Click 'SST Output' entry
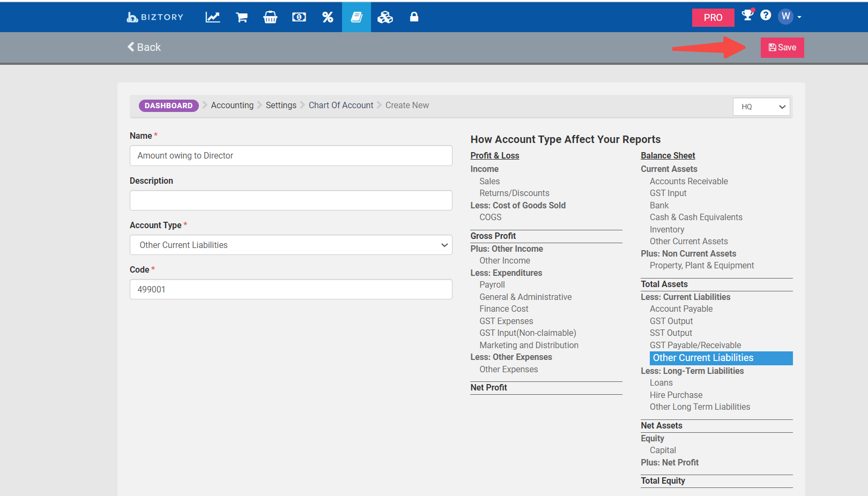868x496 pixels. coord(671,333)
